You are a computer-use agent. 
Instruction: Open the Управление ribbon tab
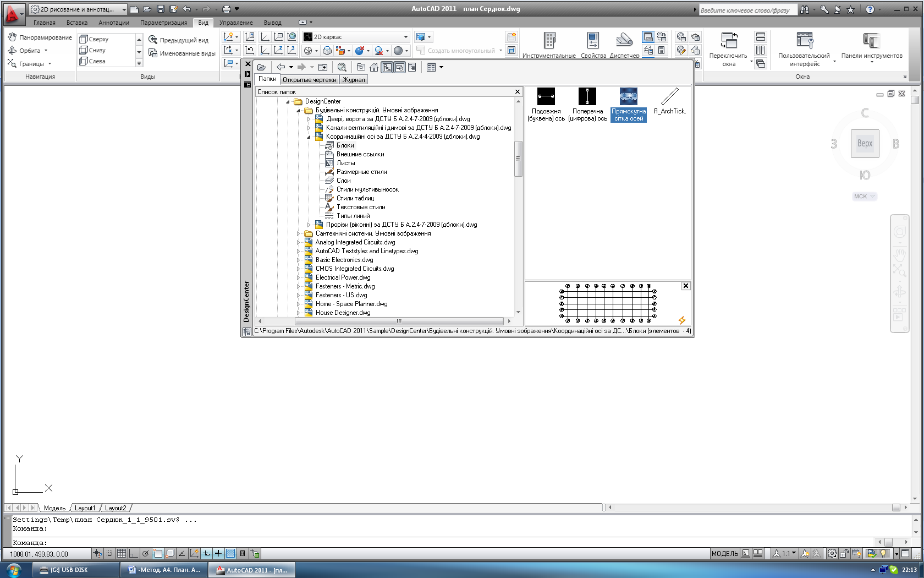236,23
